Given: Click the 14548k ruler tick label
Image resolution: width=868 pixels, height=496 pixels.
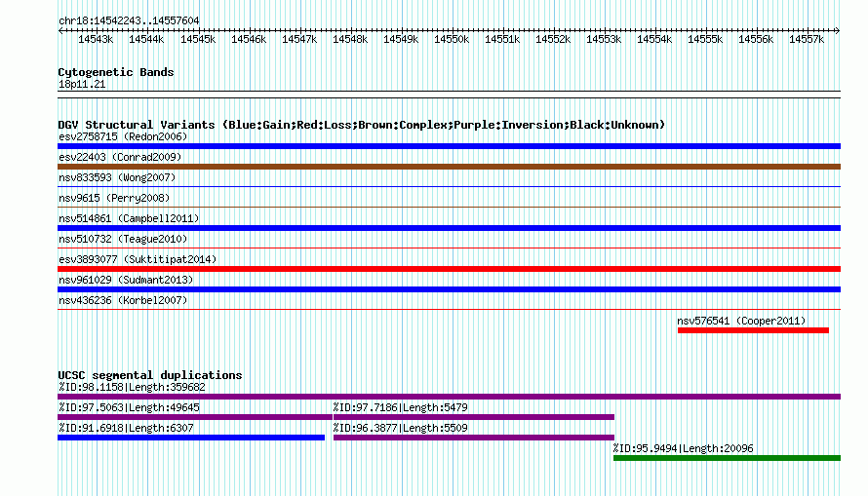Looking at the screenshot, I should click(x=350, y=39).
